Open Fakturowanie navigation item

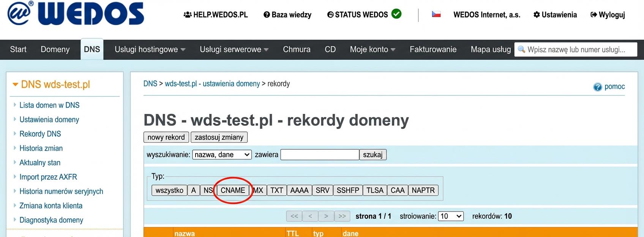tap(433, 49)
